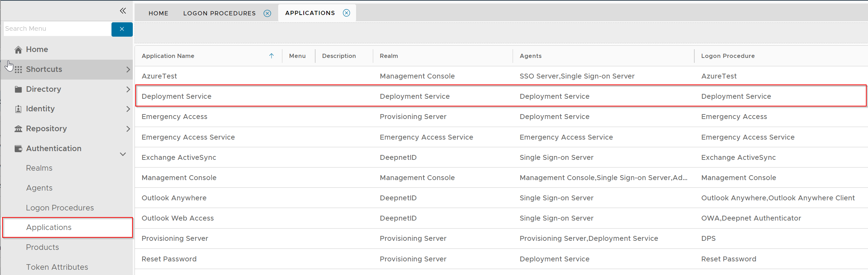Collapse the sidebar with double-chevron icon
The image size is (868, 275).
[x=123, y=11]
